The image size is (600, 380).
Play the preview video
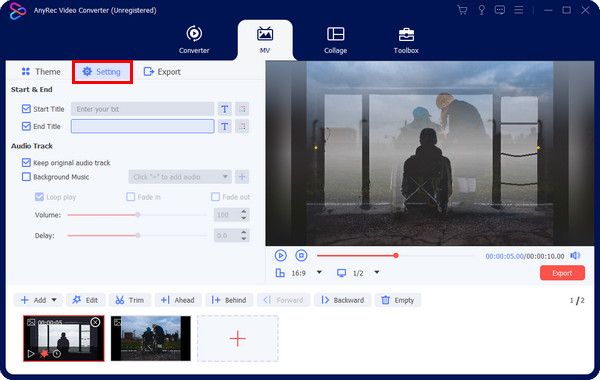click(280, 255)
